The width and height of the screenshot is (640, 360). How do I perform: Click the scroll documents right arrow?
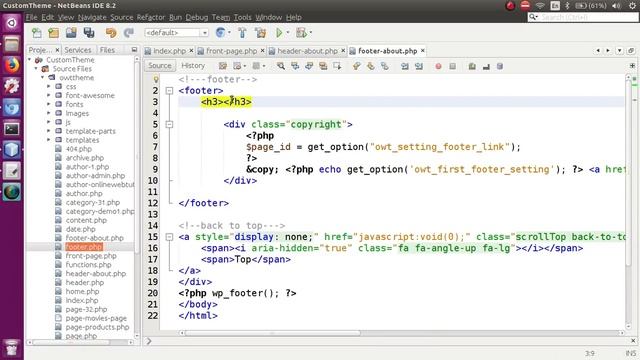[608, 51]
